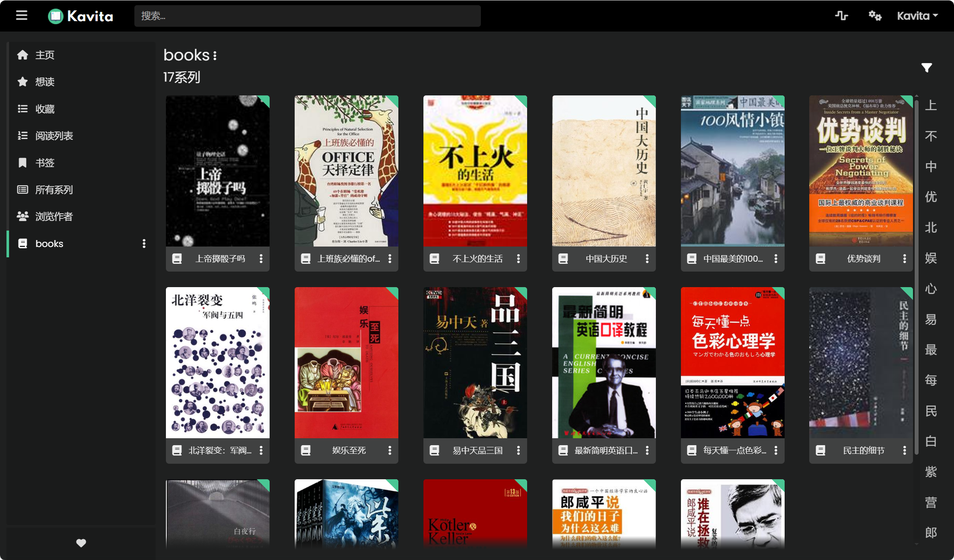Open the Kavita logo home link
This screenshot has width=954, height=560.
[80, 16]
